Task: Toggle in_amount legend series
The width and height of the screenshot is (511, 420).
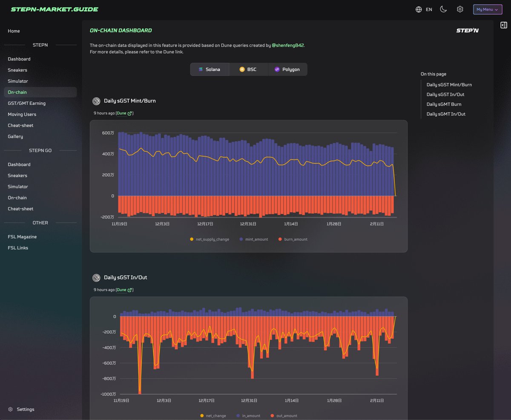Action: coord(248,416)
